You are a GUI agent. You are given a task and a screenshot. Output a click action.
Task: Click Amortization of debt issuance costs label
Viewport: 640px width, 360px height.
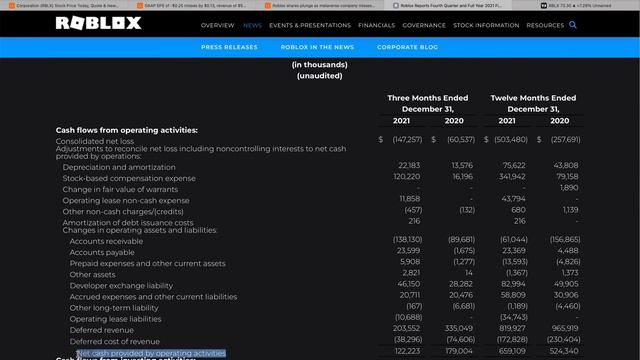click(x=128, y=223)
